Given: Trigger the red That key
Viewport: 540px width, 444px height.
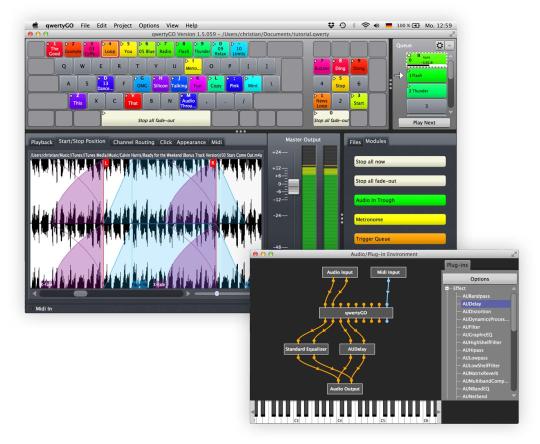Looking at the screenshot, I should 133,101.
